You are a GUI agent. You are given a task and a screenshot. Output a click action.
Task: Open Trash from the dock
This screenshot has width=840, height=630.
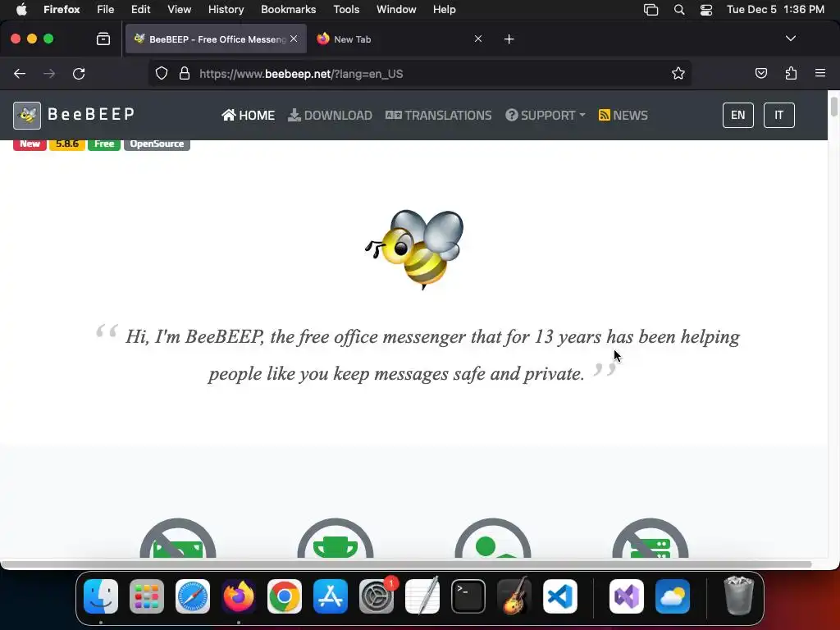(739, 596)
